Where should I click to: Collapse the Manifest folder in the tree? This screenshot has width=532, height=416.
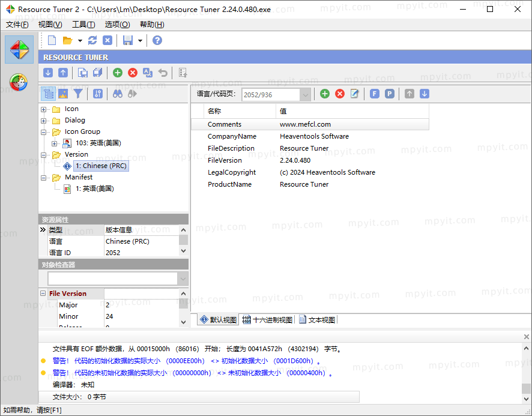(43, 178)
